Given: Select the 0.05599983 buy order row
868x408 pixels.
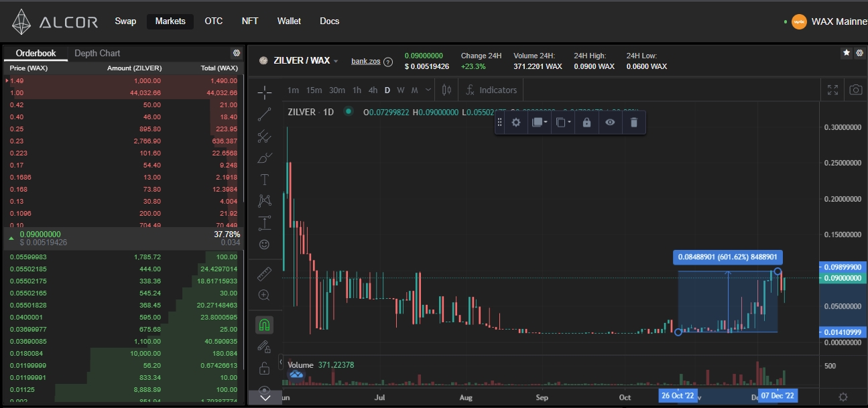Looking at the screenshot, I should pos(122,257).
